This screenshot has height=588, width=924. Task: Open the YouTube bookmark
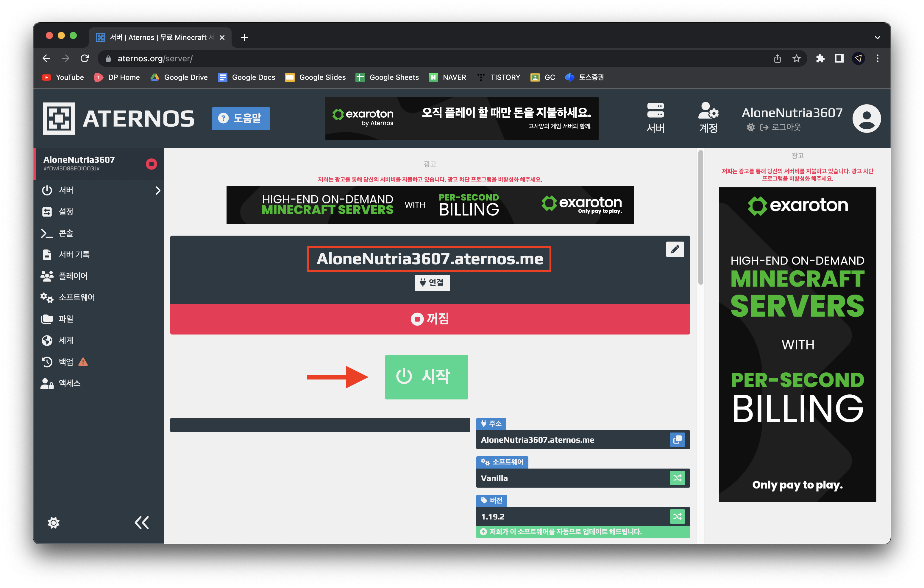[x=63, y=77]
